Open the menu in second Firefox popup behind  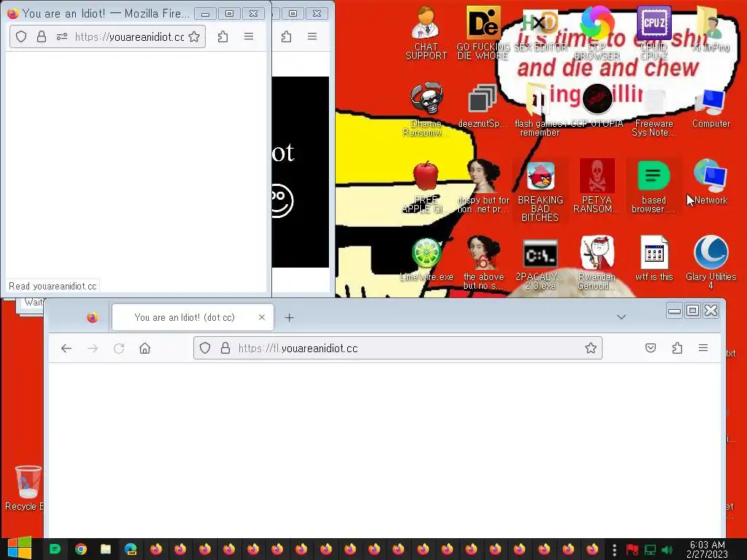coord(312,36)
